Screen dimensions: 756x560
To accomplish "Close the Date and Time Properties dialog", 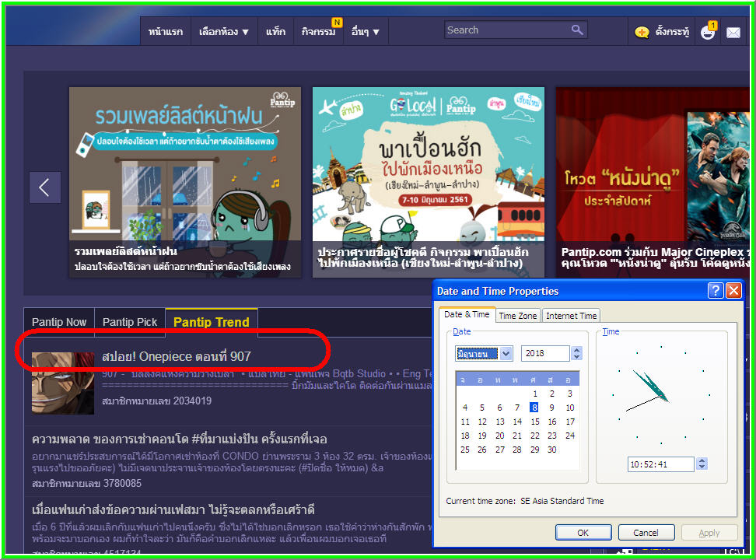I will coord(733,290).
